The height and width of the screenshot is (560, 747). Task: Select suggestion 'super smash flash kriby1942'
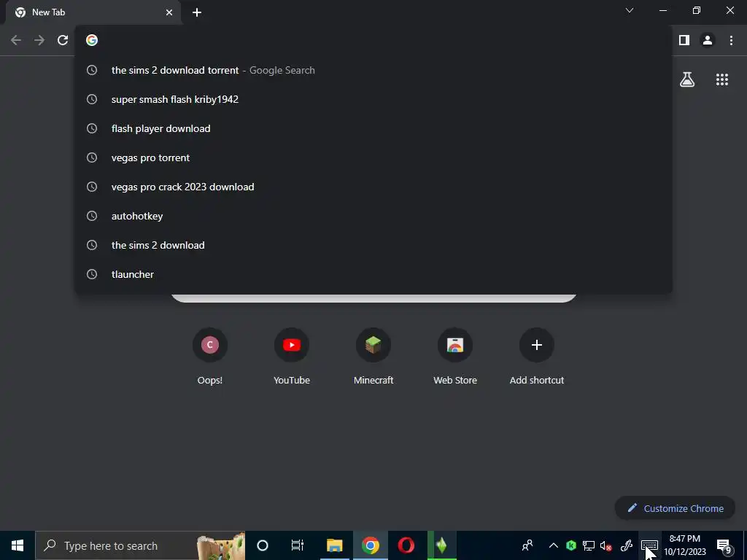click(x=373, y=99)
